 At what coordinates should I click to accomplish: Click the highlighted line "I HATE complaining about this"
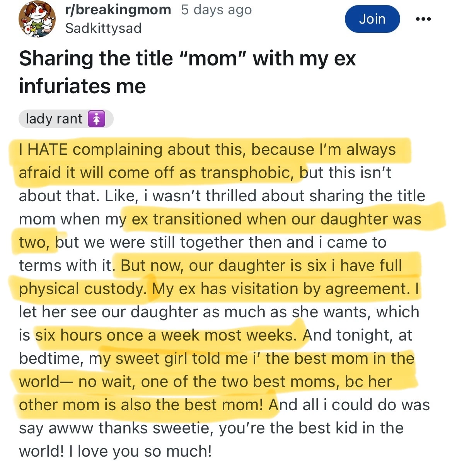click(207, 149)
